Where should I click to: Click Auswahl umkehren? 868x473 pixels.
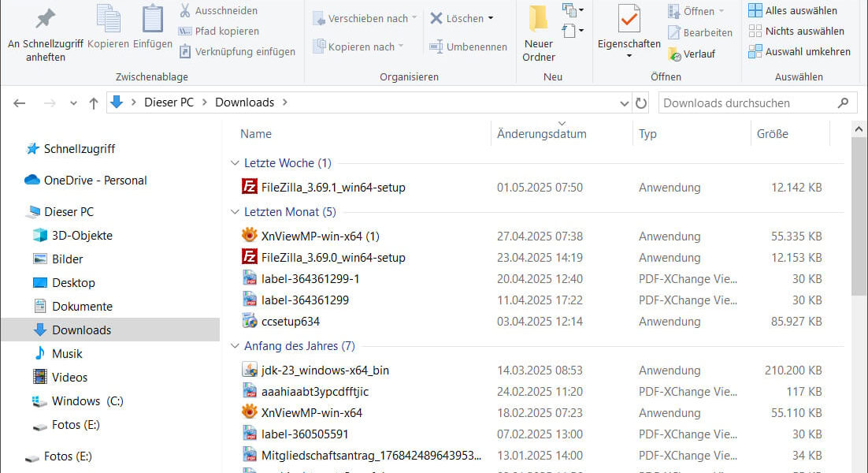click(x=799, y=51)
